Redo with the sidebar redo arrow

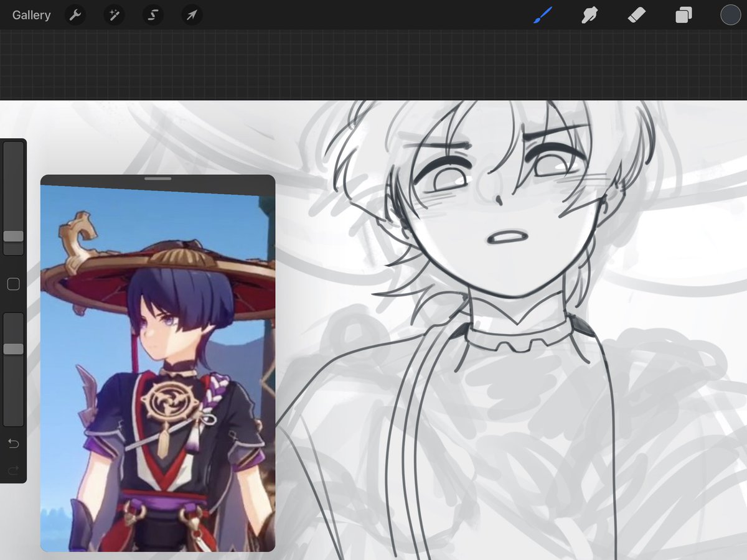(13, 470)
